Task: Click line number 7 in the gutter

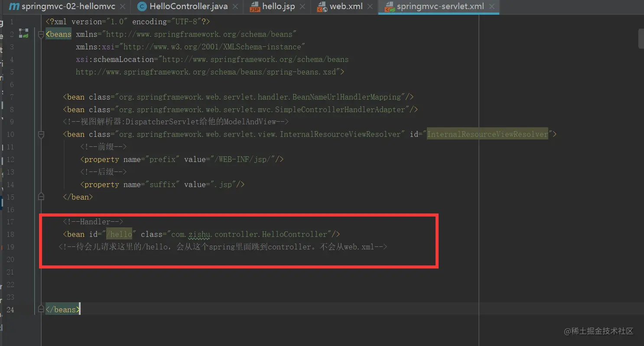Action: coord(12,97)
